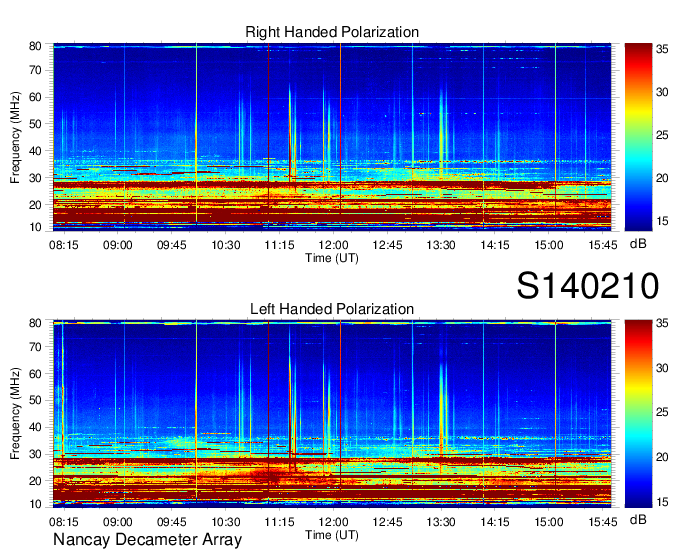Click the "35" value on the upper colorbar scale

point(662,49)
